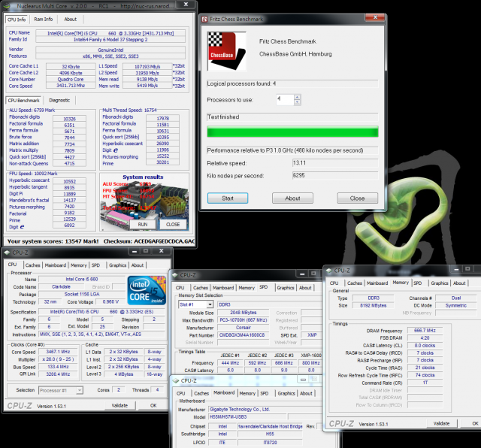Click About button in Fritz Chess Benchmark
The width and height of the screenshot is (481, 448).
[x=292, y=198]
